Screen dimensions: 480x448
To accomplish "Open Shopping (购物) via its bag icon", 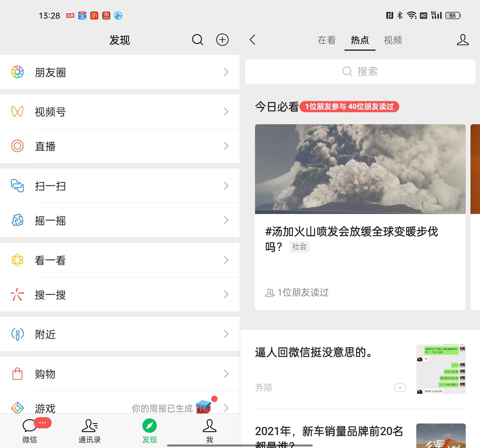I will tap(17, 374).
